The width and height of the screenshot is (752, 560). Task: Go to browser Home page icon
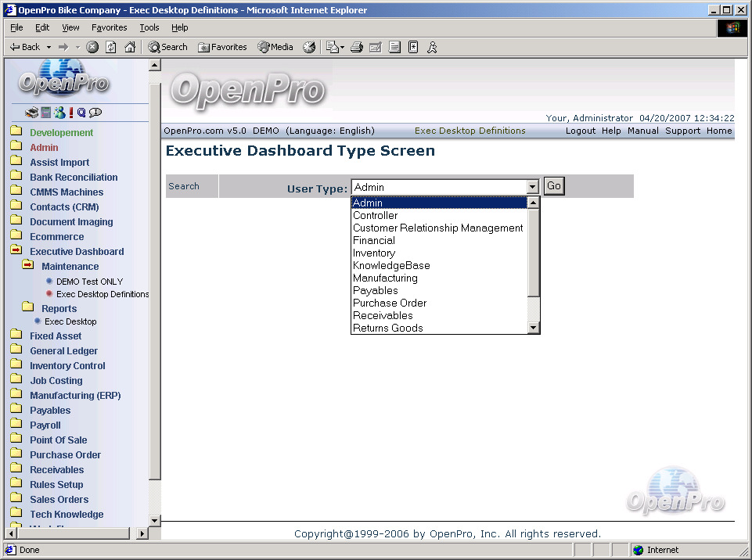coord(130,47)
